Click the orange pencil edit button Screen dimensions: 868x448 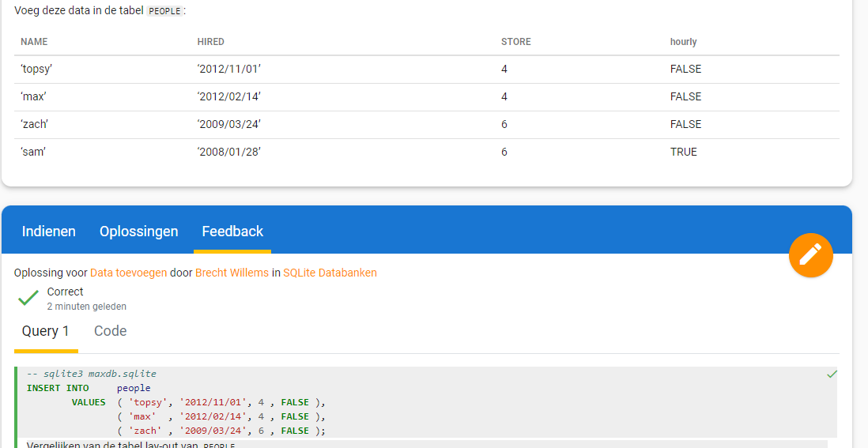click(x=810, y=255)
